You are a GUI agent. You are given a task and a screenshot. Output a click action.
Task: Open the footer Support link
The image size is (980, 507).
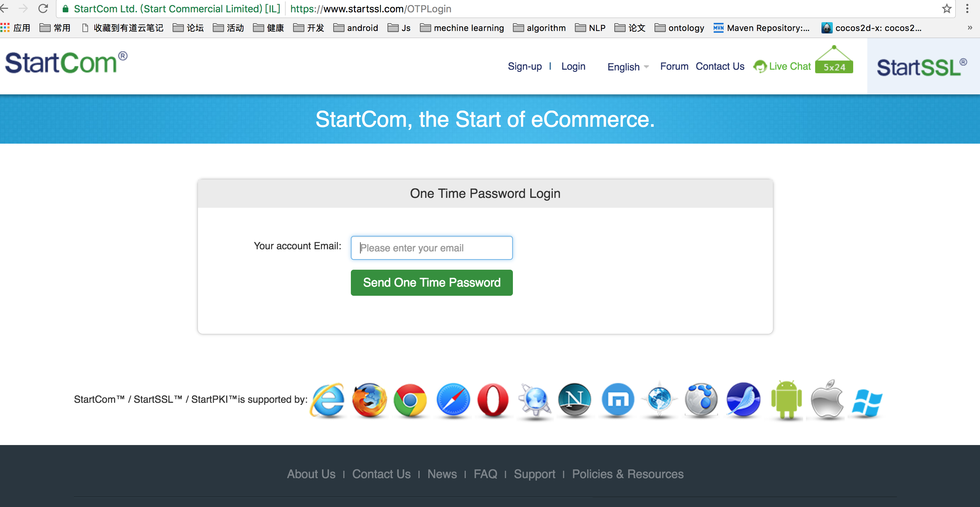click(x=534, y=474)
